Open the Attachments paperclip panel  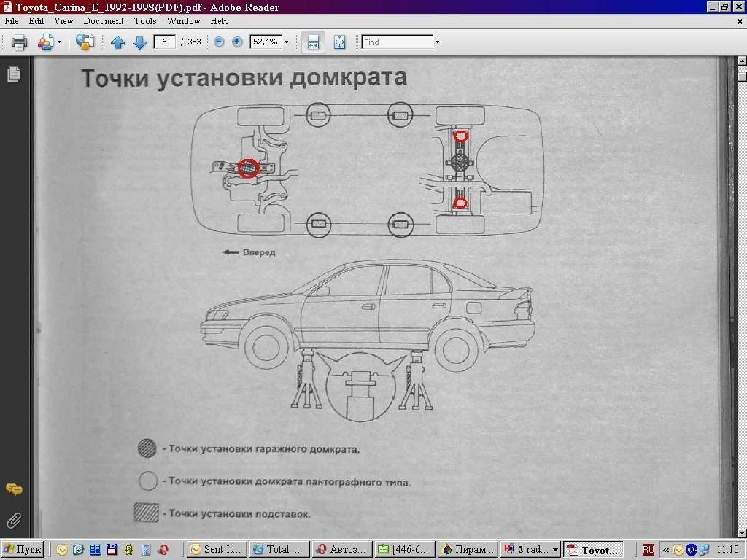pos(13,520)
